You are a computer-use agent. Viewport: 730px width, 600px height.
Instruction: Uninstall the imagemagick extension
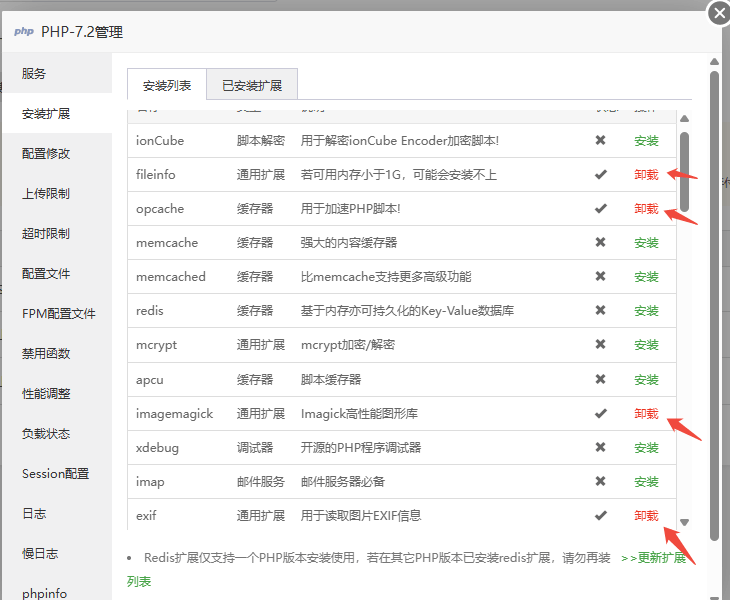tap(646, 413)
